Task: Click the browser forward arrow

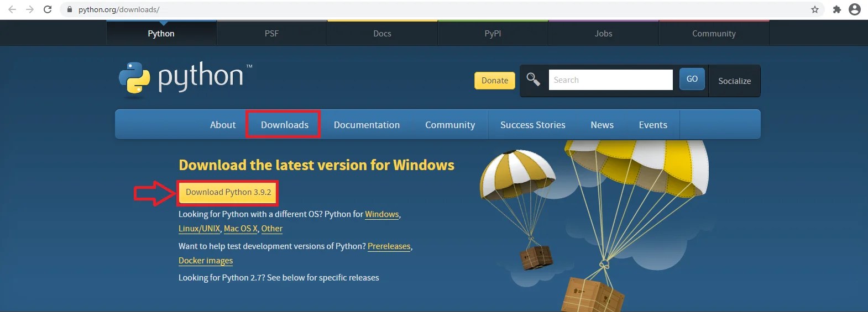Action: (x=30, y=9)
